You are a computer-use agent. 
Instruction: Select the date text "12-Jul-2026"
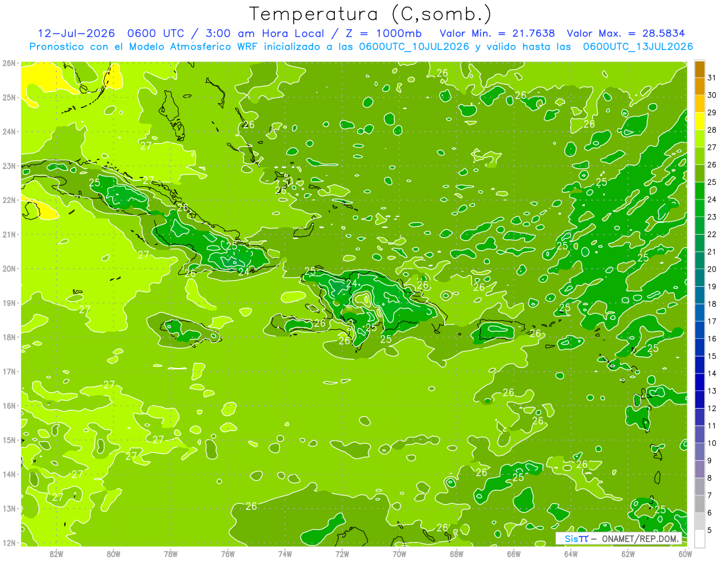point(76,33)
